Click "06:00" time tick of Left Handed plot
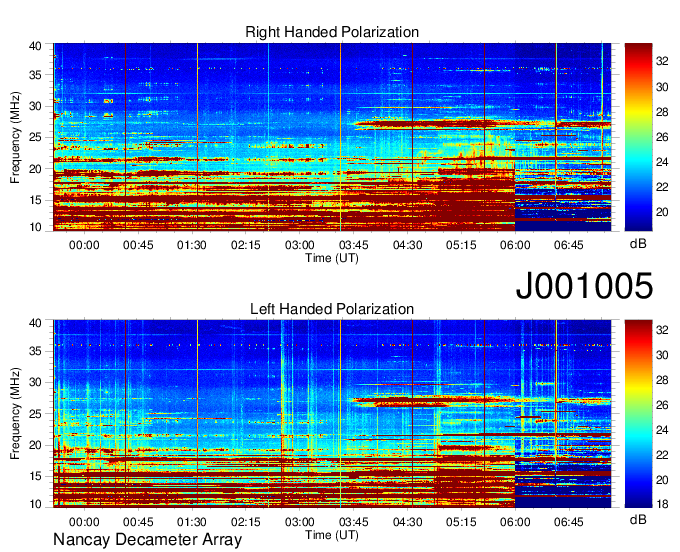 (515, 522)
